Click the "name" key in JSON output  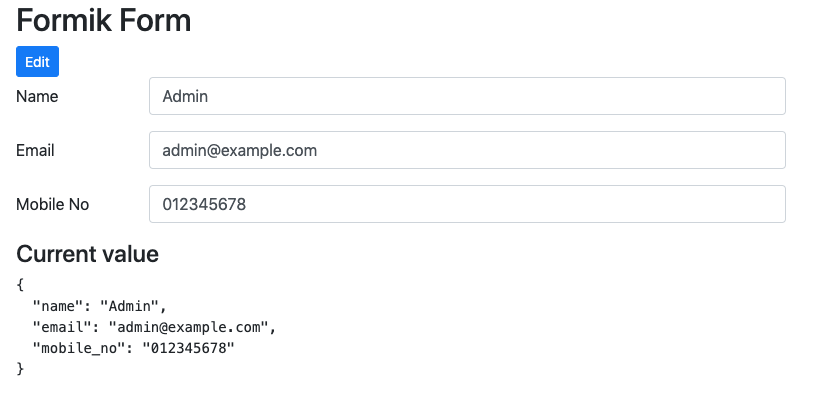(x=54, y=306)
